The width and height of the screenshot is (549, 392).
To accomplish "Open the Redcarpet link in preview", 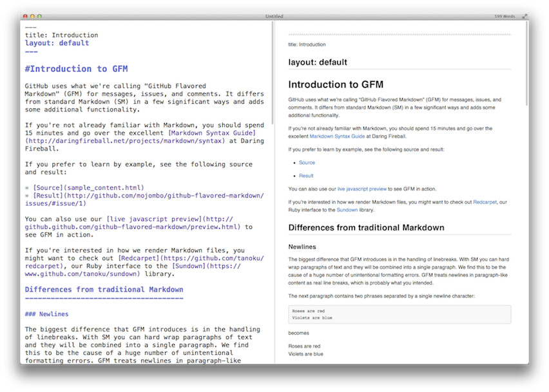I will (485, 202).
